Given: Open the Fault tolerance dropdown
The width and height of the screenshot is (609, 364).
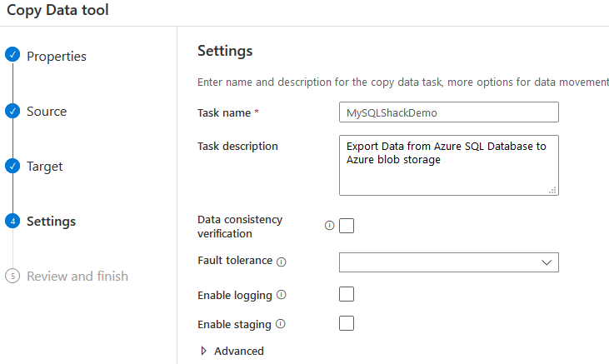Looking at the screenshot, I should (448, 262).
